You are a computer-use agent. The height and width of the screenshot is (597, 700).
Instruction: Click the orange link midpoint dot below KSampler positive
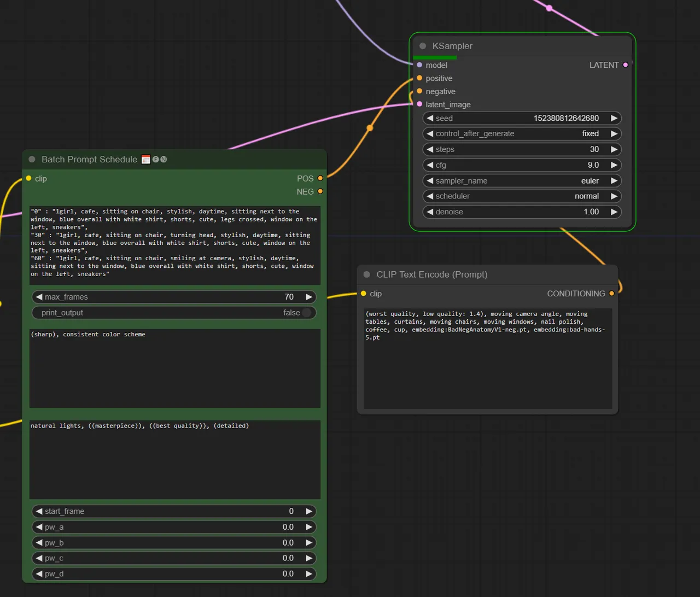[x=370, y=128]
